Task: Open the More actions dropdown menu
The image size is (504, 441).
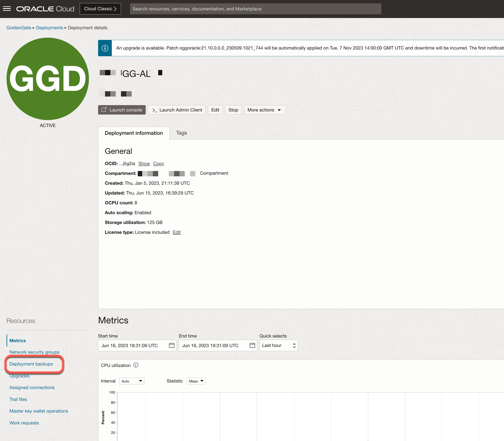Action: pyautogui.click(x=263, y=110)
